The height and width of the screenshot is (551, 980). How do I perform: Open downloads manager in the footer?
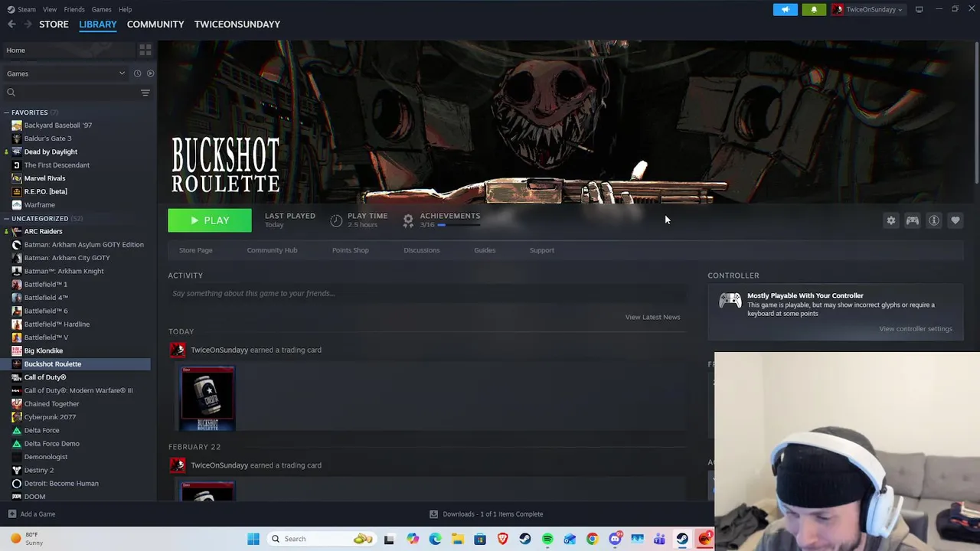click(x=486, y=514)
